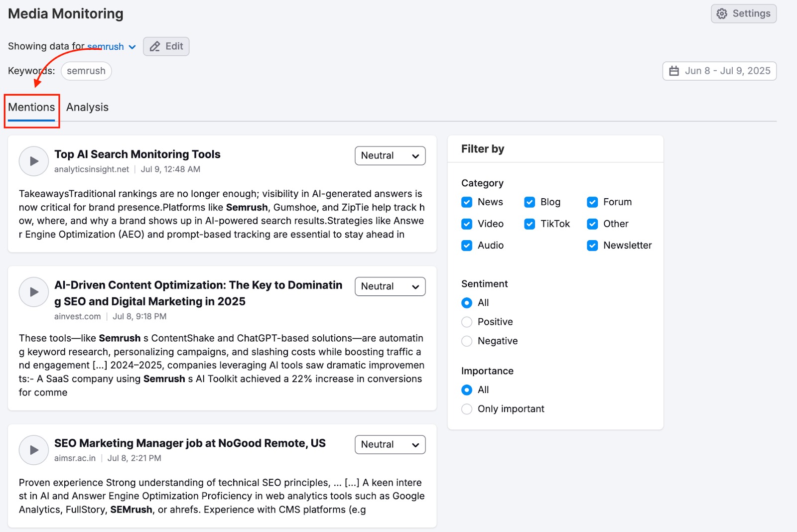The image size is (797, 532).
Task: Play the AI-Driven Content Optimization mention
Action: (33, 292)
